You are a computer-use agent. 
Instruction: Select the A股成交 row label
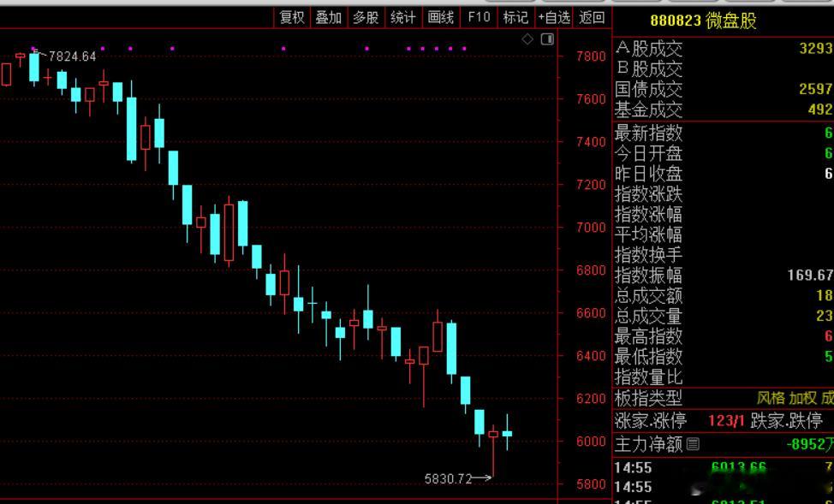[x=648, y=49]
